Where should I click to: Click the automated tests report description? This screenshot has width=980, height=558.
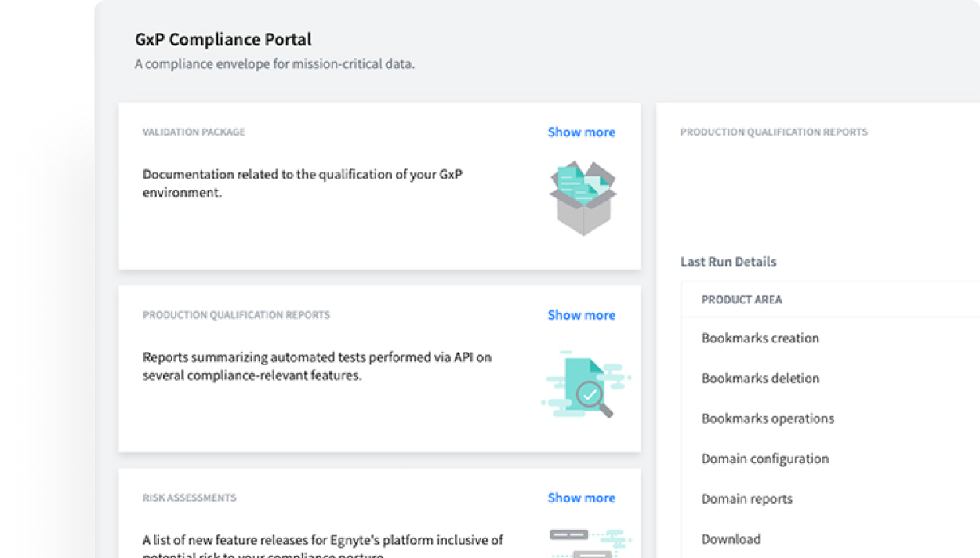(x=317, y=366)
